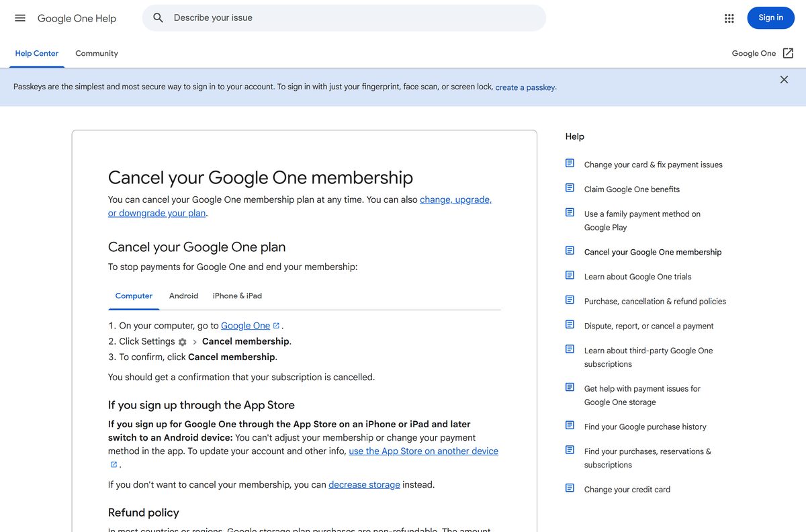Viewport: 806px width, 532px height.
Task: Click the Settings gear icon in step 2
Action: point(182,342)
